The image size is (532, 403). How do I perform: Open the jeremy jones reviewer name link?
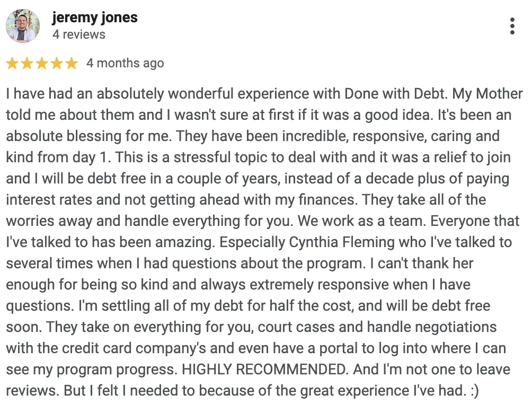point(95,17)
